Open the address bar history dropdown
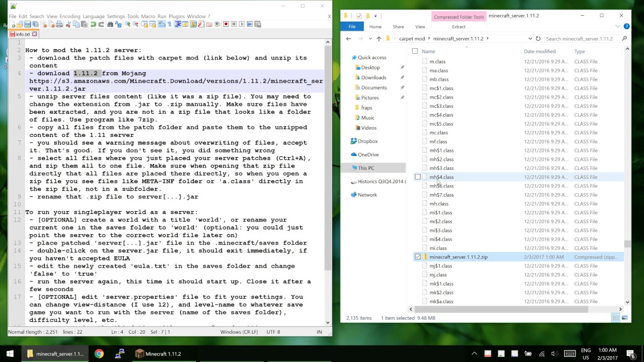 click(x=530, y=38)
